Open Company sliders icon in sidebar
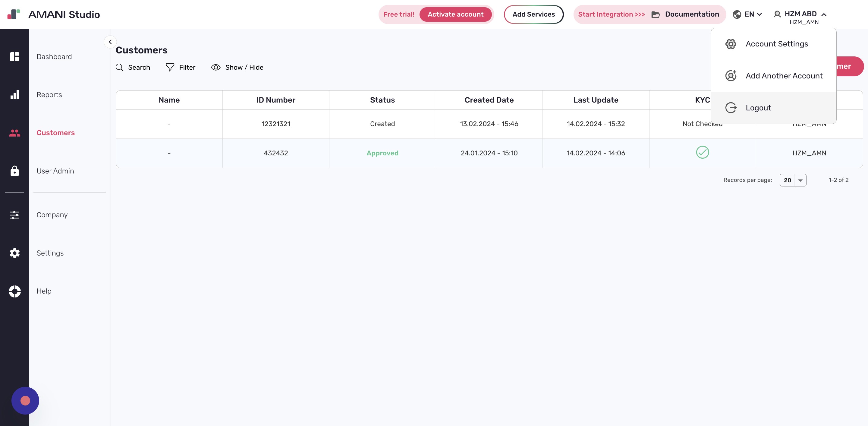The height and width of the screenshot is (426, 868). pos(14,215)
